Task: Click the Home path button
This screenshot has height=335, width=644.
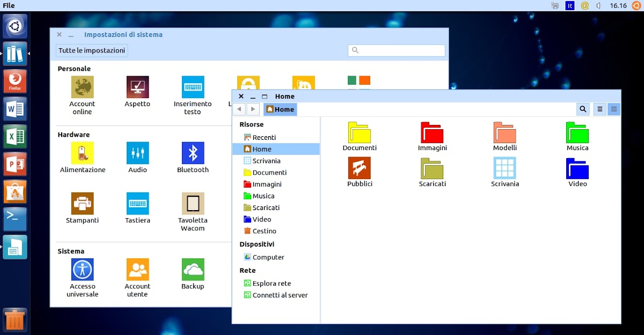Action: click(280, 109)
